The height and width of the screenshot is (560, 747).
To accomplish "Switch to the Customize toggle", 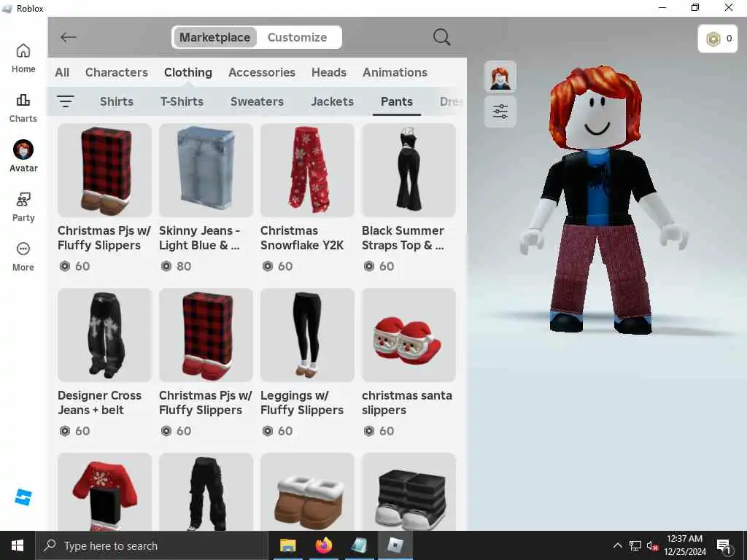I will 298,37.
